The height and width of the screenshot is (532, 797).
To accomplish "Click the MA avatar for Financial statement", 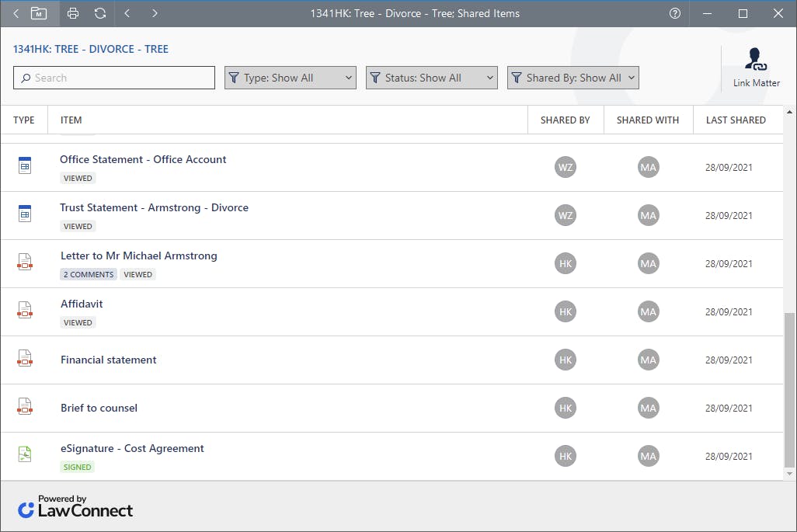I will pyautogui.click(x=648, y=360).
